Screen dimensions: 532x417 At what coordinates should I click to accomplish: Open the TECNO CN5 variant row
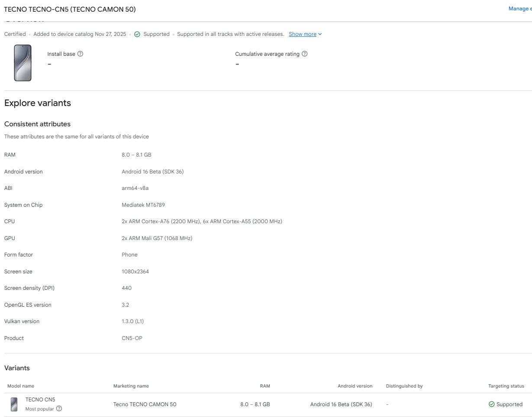[40, 400]
